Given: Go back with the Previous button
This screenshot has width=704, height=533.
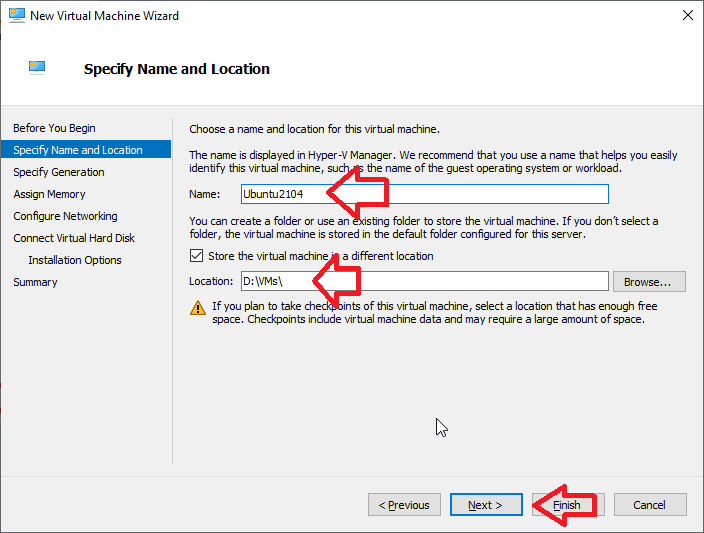Looking at the screenshot, I should click(x=404, y=505).
